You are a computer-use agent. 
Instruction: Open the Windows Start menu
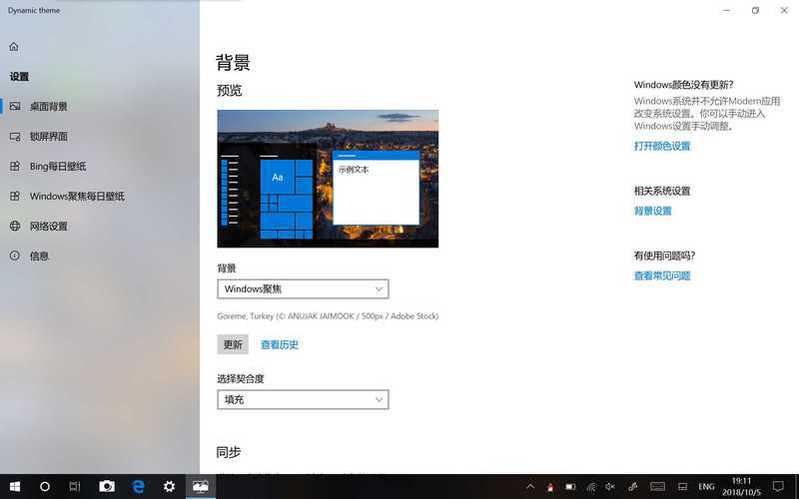[x=15, y=486]
